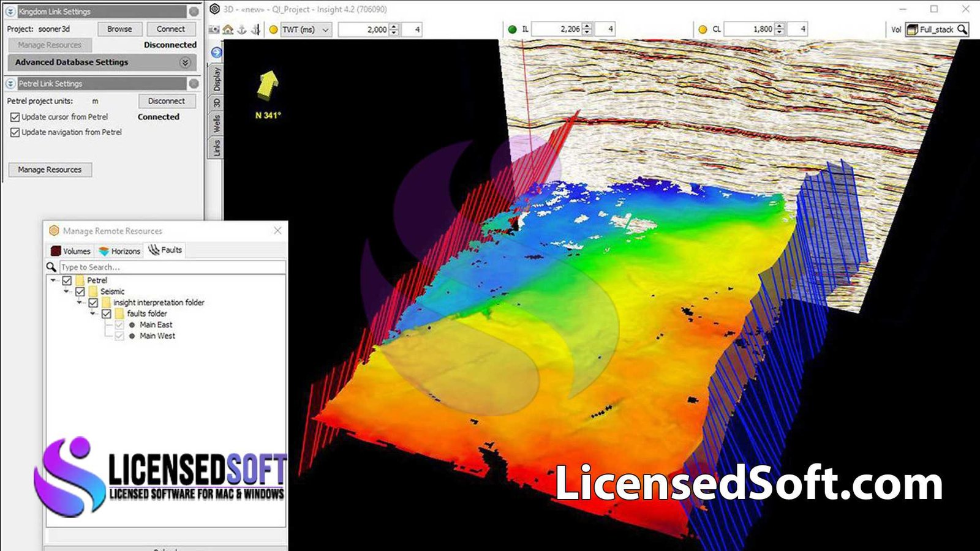Expand Advanced Database Settings chevron
The height and width of the screenshot is (551, 980).
pyautogui.click(x=185, y=62)
